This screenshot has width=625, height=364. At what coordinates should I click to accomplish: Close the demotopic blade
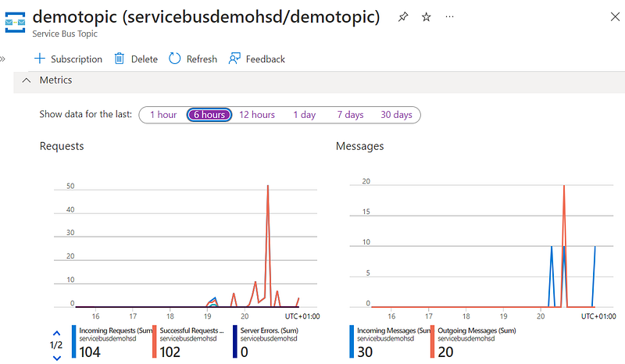pos(615,16)
